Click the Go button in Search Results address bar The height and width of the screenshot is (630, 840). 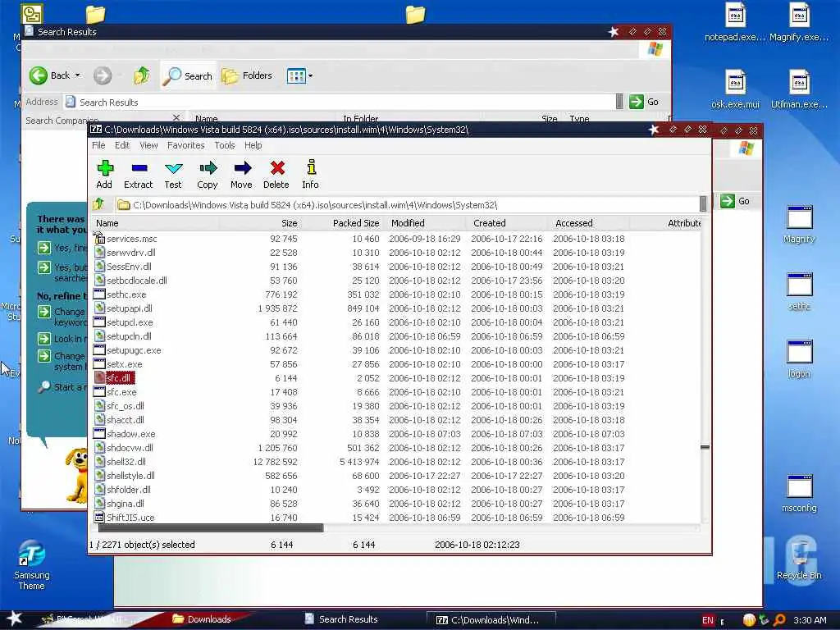644,101
